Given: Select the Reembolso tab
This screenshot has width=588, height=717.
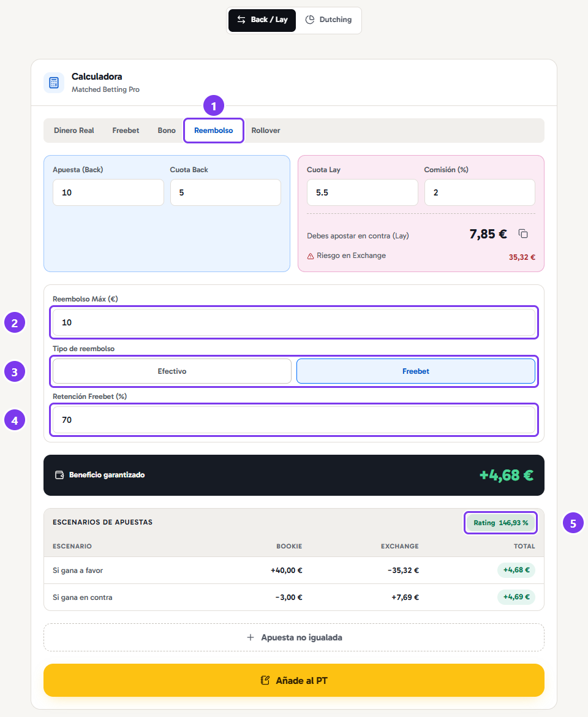Looking at the screenshot, I should (213, 131).
